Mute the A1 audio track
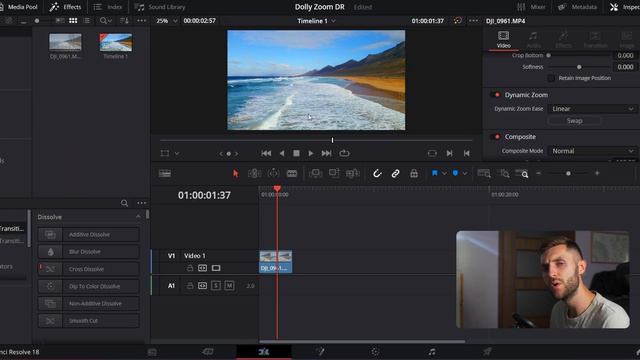The image size is (640, 360). click(x=229, y=286)
